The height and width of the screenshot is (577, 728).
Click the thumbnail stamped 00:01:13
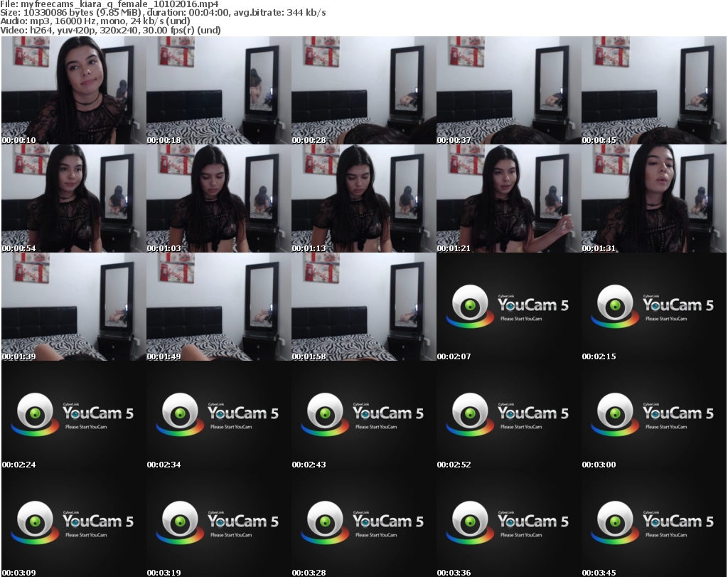363,198
